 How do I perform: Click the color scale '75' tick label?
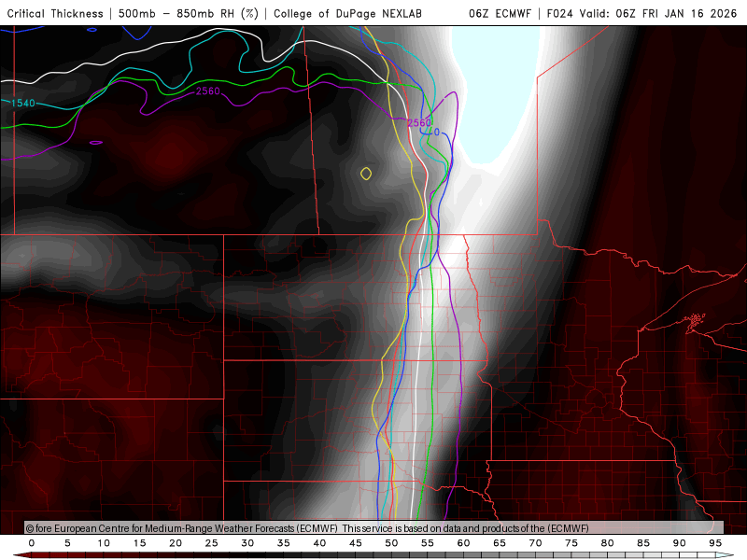pos(571,543)
